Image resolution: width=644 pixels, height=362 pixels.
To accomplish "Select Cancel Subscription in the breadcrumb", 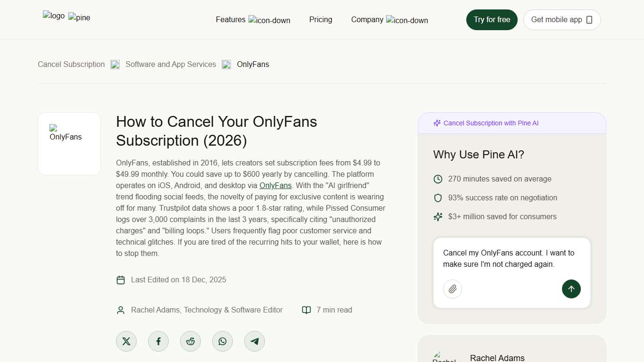I will click(71, 64).
